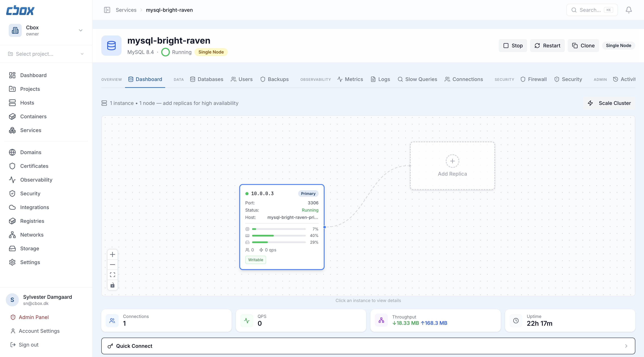Click the Add Replica plus icon

point(452,161)
